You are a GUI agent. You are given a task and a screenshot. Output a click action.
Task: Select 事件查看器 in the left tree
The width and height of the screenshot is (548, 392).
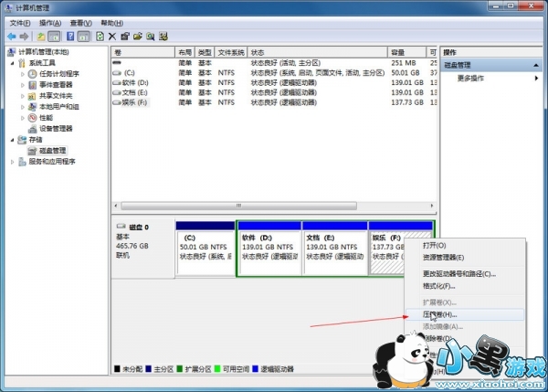(56, 85)
